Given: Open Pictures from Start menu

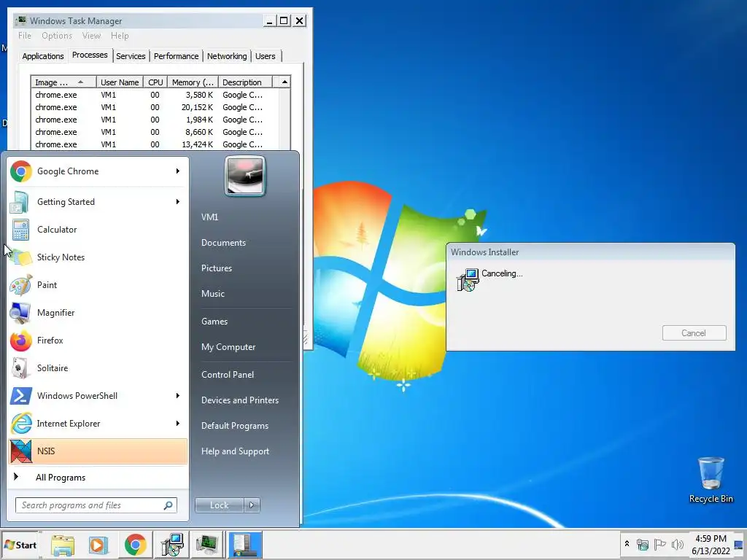Looking at the screenshot, I should 216,268.
